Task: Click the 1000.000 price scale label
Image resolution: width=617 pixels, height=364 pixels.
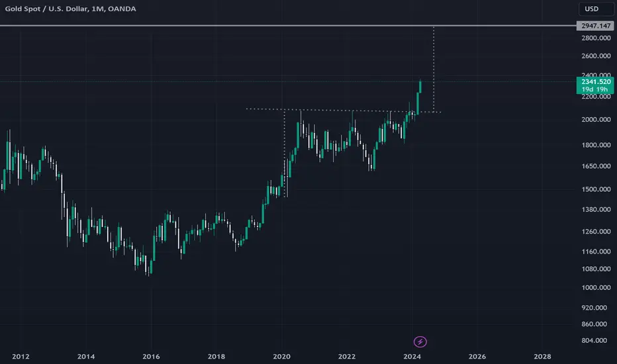Action: pyautogui.click(x=596, y=288)
